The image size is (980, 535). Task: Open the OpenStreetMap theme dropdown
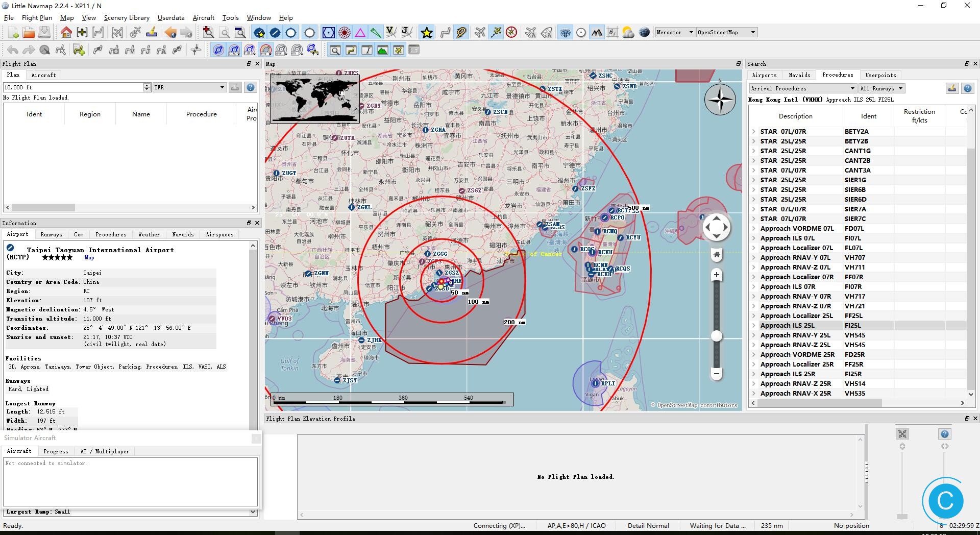pos(726,32)
